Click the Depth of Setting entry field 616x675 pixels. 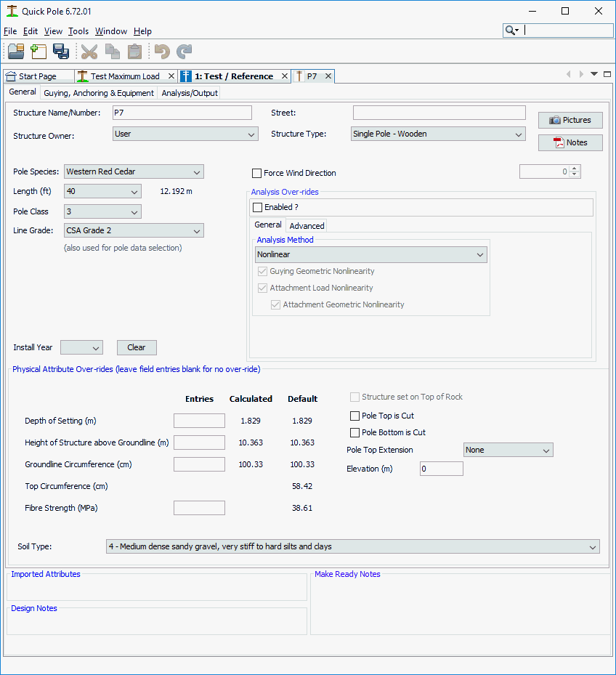click(x=199, y=421)
